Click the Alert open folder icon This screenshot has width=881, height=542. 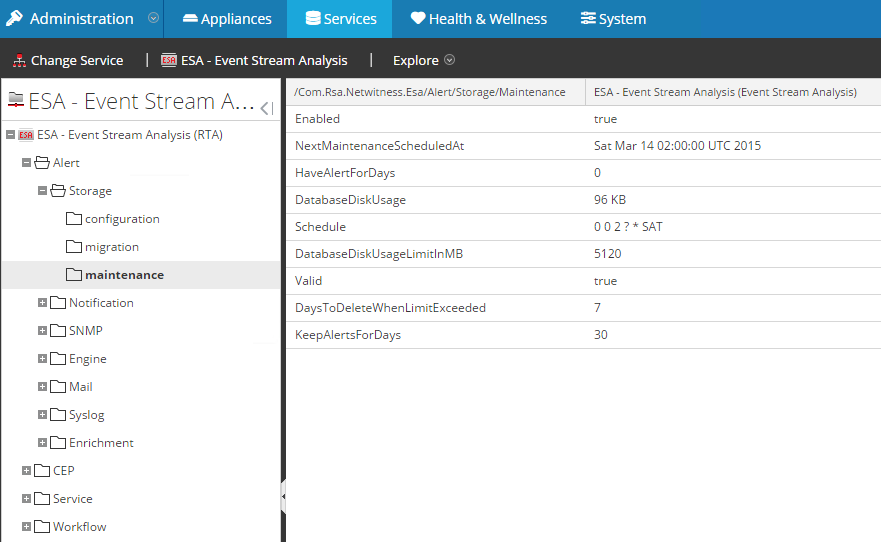(x=42, y=163)
